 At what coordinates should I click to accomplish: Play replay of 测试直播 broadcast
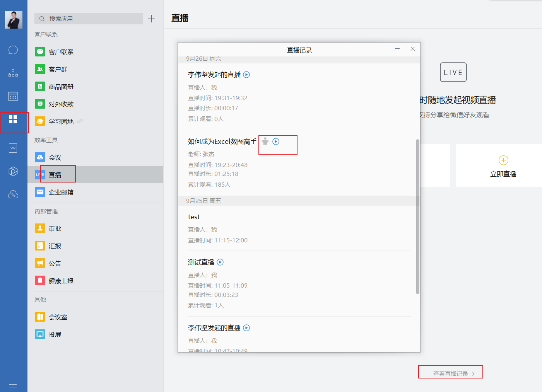pos(220,262)
